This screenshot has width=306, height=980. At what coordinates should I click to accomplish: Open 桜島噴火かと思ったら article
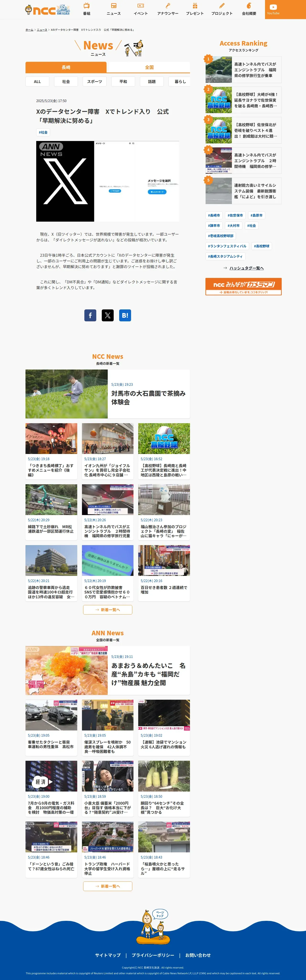pyautogui.click(x=164, y=850)
